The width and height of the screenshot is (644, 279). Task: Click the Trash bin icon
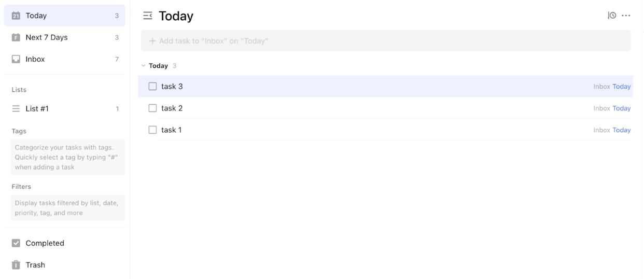pos(16,265)
